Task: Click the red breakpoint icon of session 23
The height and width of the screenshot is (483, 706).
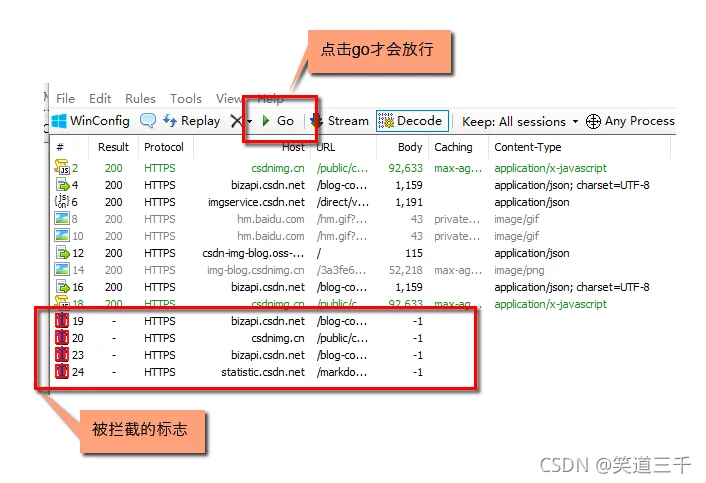Action: pyautogui.click(x=62, y=355)
